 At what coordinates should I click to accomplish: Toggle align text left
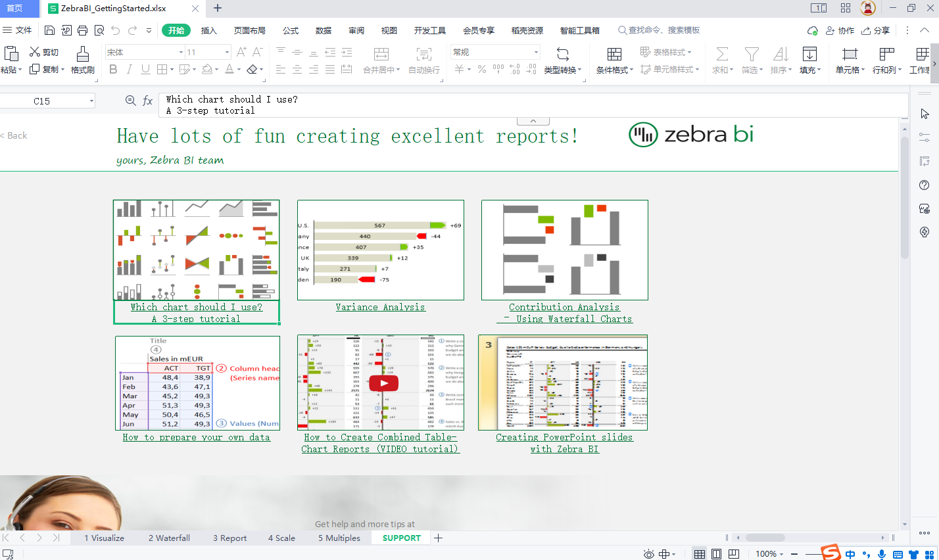pos(281,69)
